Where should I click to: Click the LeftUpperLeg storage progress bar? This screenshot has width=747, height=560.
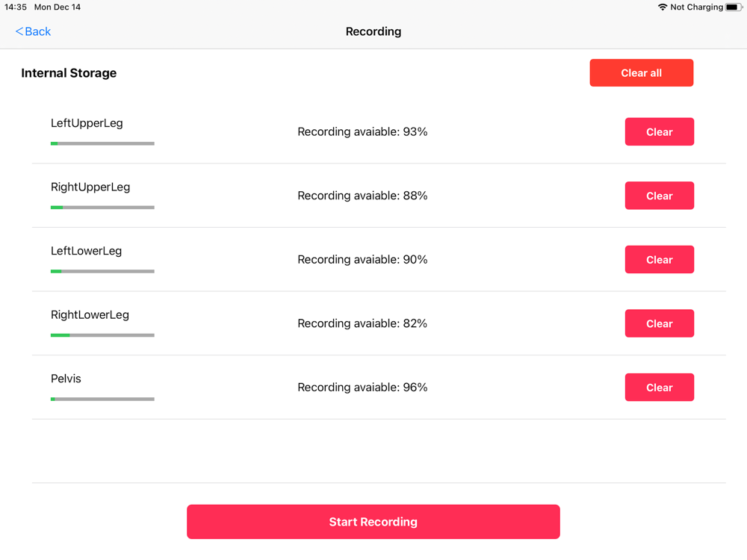coord(102,143)
